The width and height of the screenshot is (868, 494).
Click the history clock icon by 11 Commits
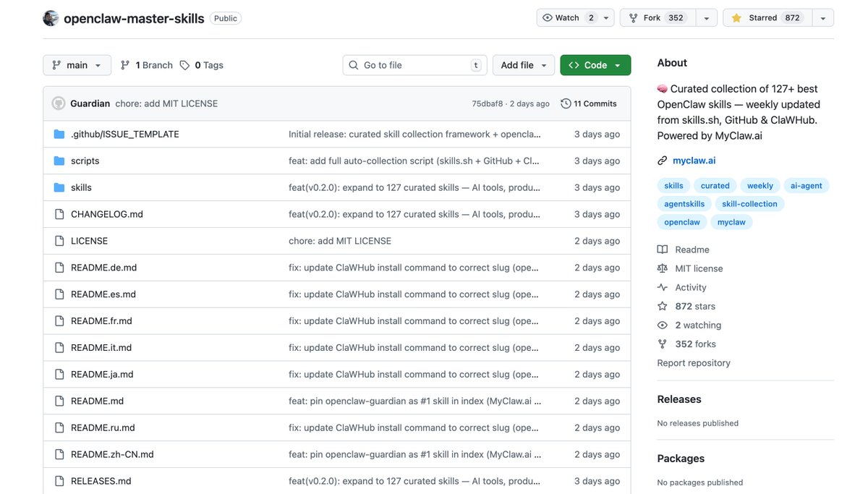pos(566,103)
